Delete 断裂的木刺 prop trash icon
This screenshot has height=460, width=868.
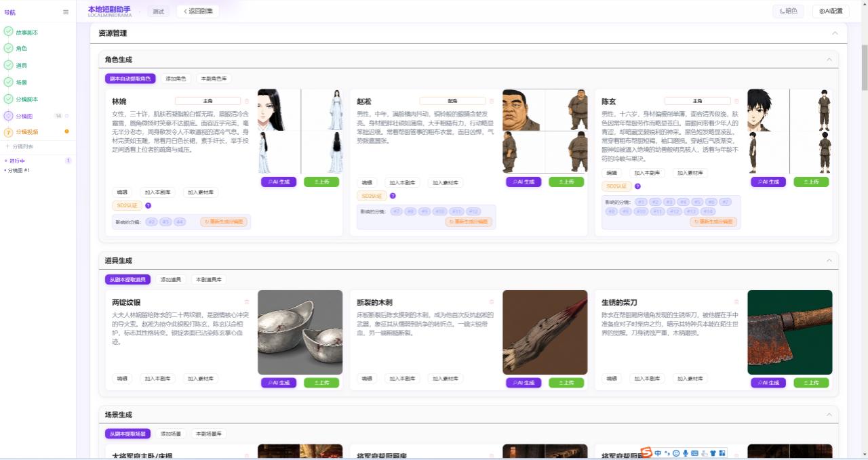(492, 301)
